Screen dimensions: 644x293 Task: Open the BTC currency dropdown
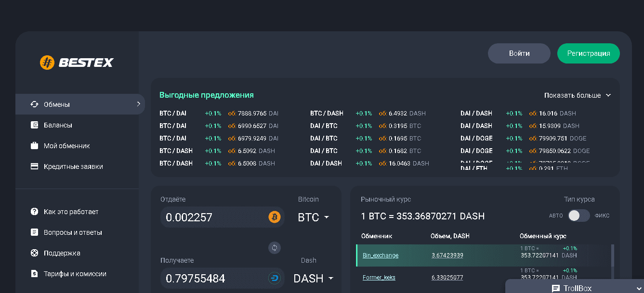pyautogui.click(x=314, y=217)
